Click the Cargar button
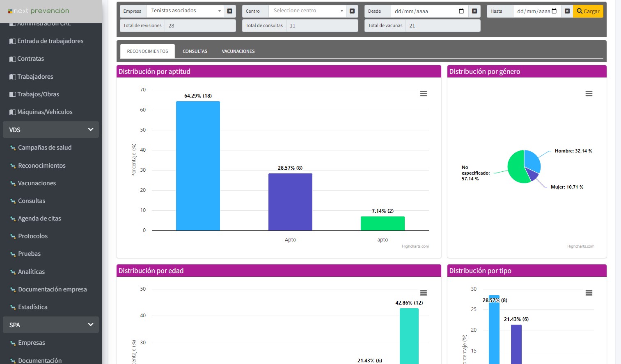This screenshot has height=364, width=621. (588, 11)
